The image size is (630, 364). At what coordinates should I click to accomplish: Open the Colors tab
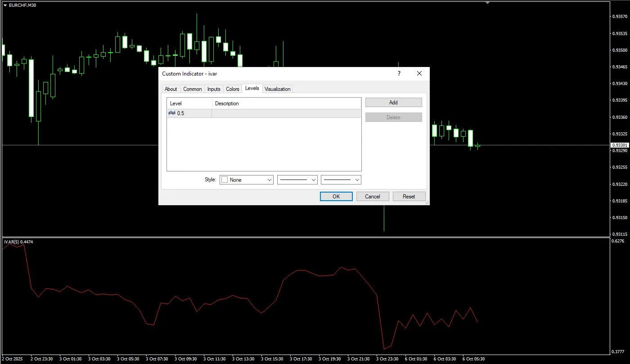coord(233,89)
